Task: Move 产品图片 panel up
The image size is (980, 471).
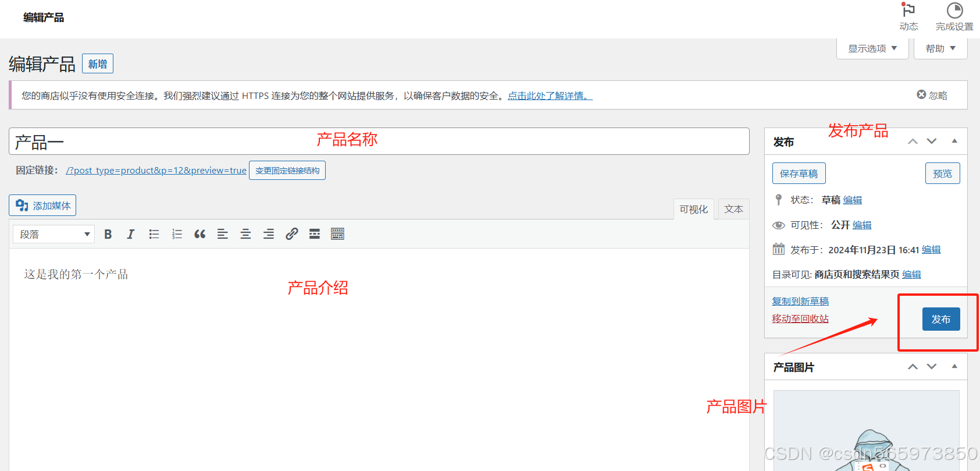Action: pos(913,367)
